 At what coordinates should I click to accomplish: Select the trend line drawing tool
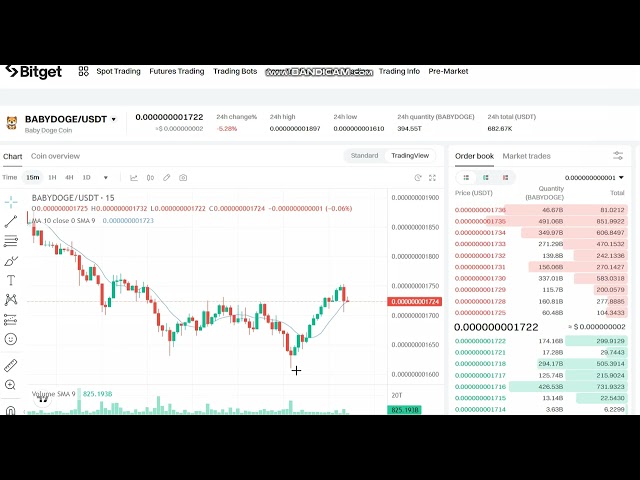coord(11,221)
